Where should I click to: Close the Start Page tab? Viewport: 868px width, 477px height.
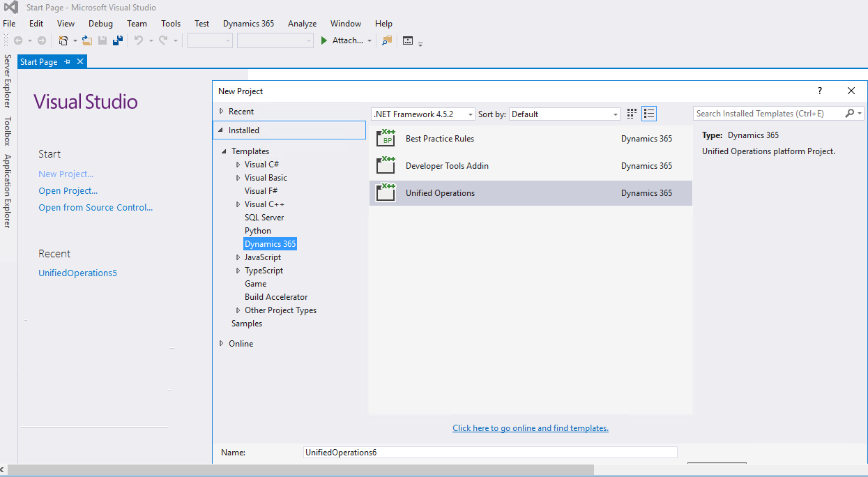[80, 62]
